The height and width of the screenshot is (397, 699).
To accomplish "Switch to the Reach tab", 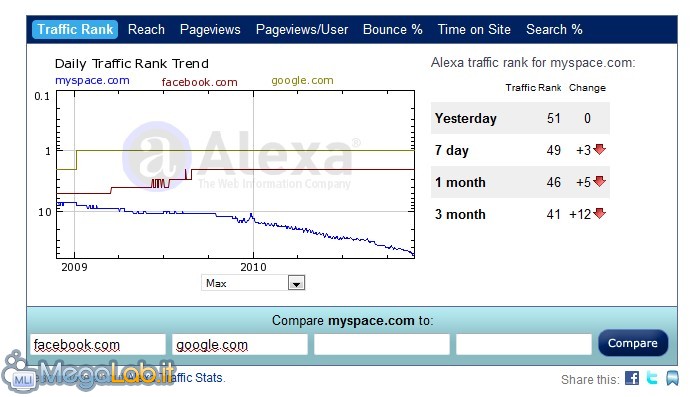I will click(x=146, y=29).
